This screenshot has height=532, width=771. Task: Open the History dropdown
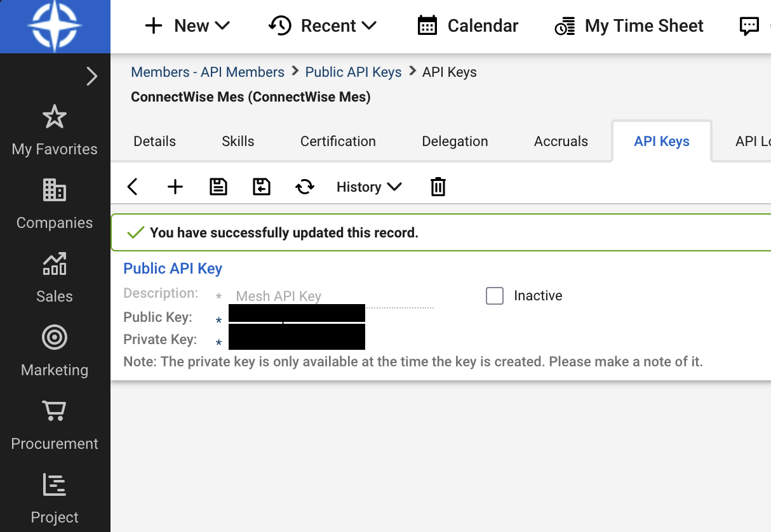[369, 187]
